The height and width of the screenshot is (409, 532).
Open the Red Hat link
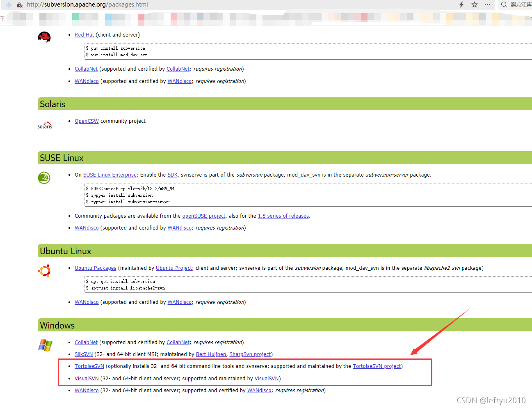tap(84, 35)
